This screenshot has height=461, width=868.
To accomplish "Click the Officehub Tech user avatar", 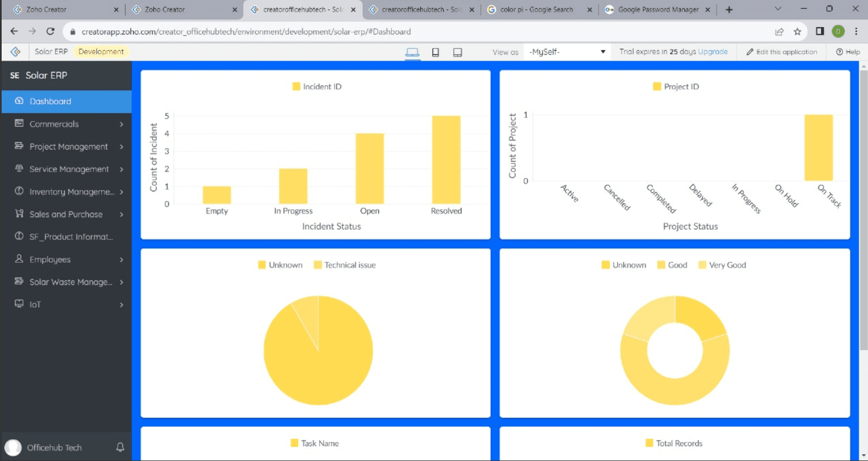I will click(13, 447).
